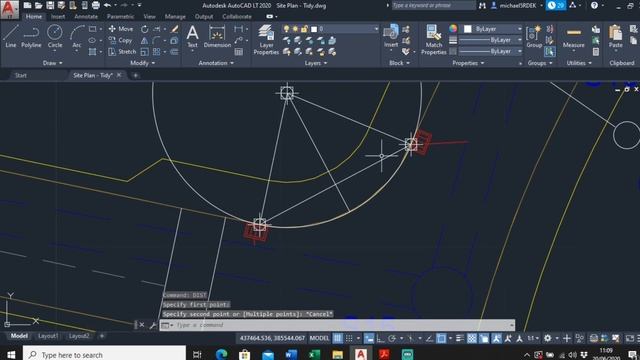This screenshot has width=640, height=360.
Task: Expand the Modify panel
Action: (142, 63)
